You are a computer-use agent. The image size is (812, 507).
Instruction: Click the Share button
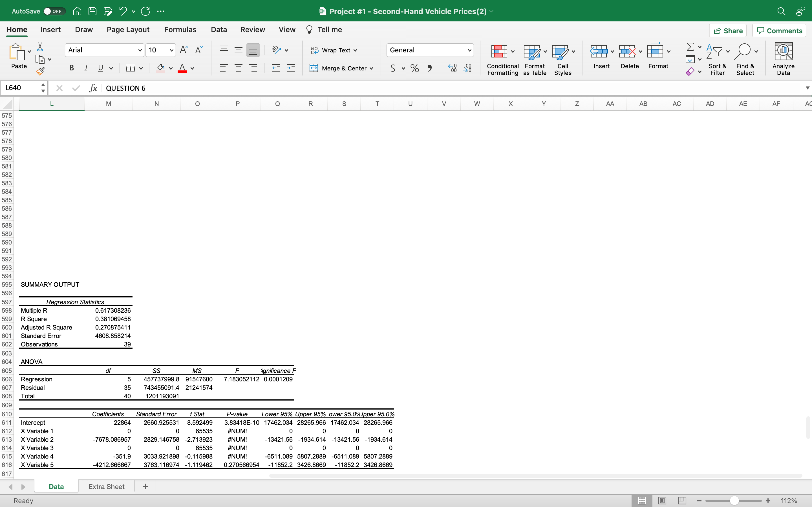point(728,30)
